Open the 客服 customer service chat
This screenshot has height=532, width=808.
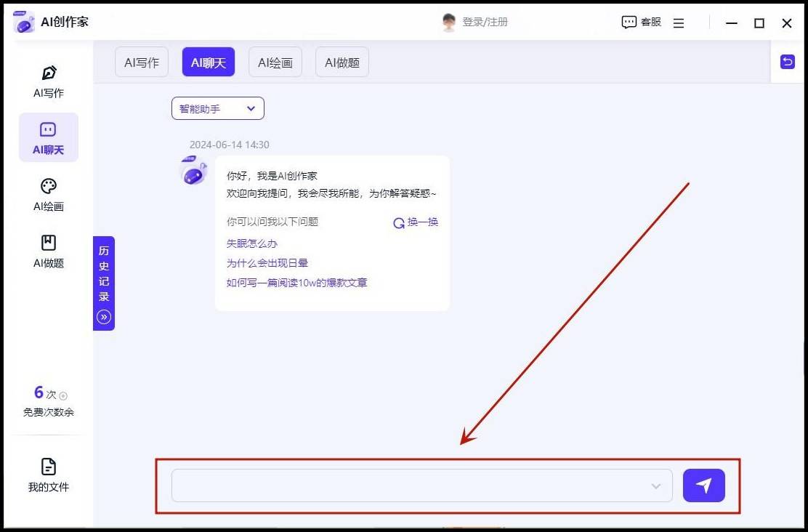pos(642,23)
